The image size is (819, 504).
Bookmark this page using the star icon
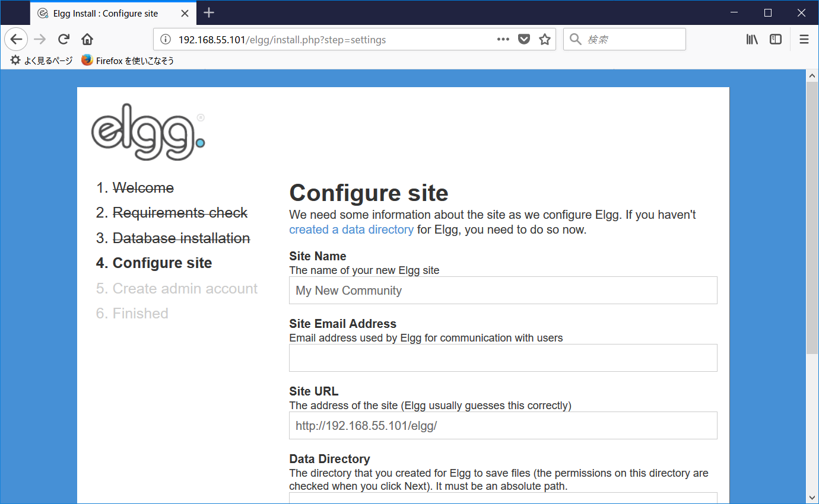tap(544, 39)
